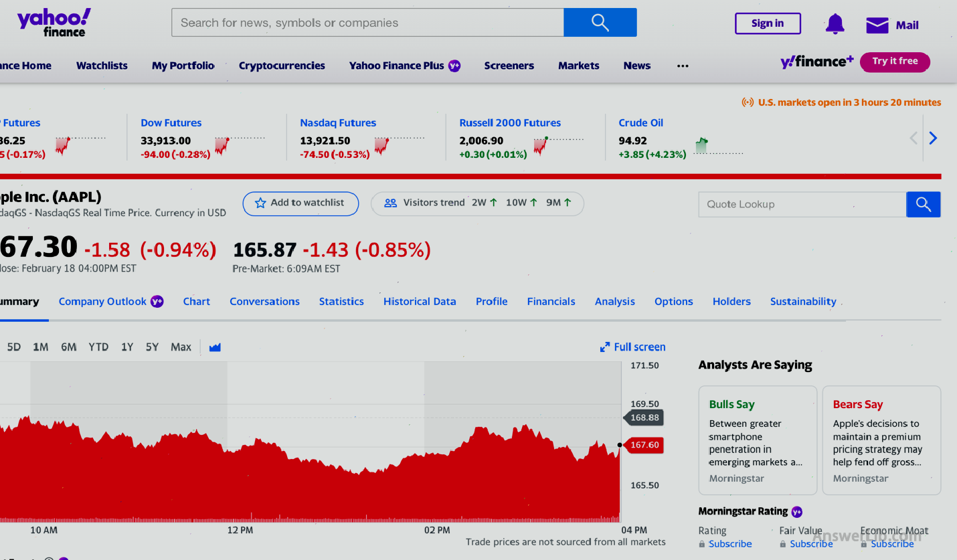Viewport: 957px width, 560px height.
Task: Open the Bears Say analyst card
Action: tap(881, 440)
